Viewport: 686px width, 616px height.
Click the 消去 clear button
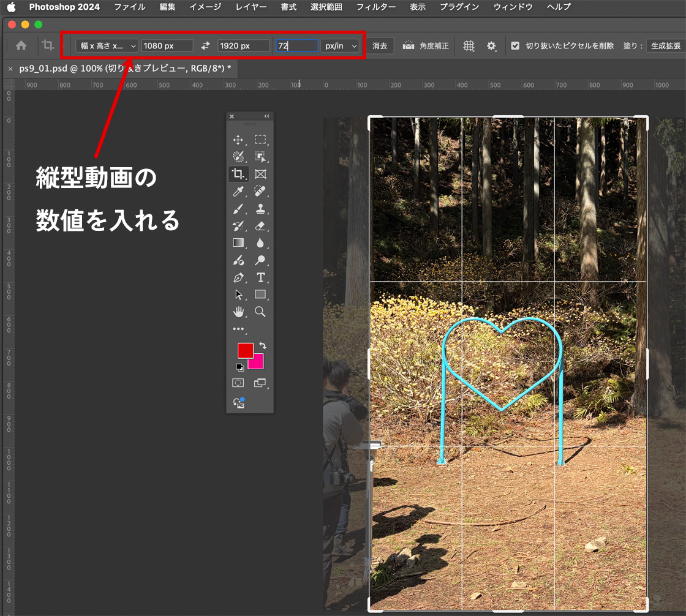[x=380, y=46]
